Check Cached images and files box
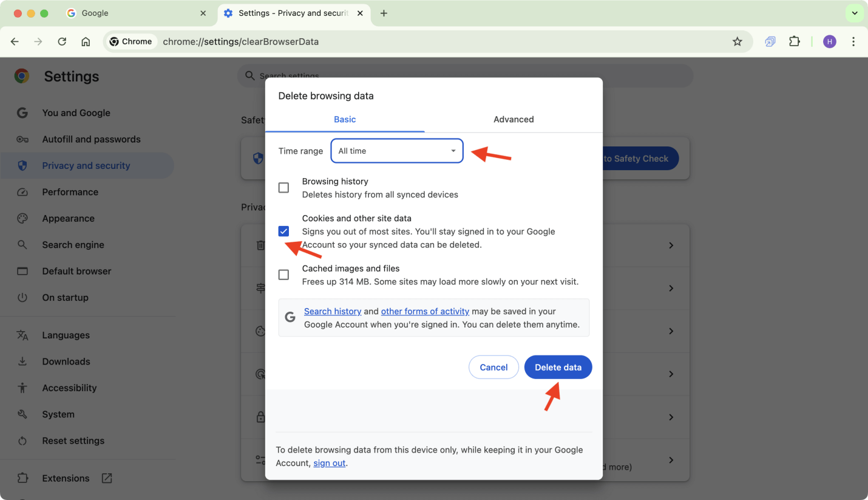 click(283, 275)
